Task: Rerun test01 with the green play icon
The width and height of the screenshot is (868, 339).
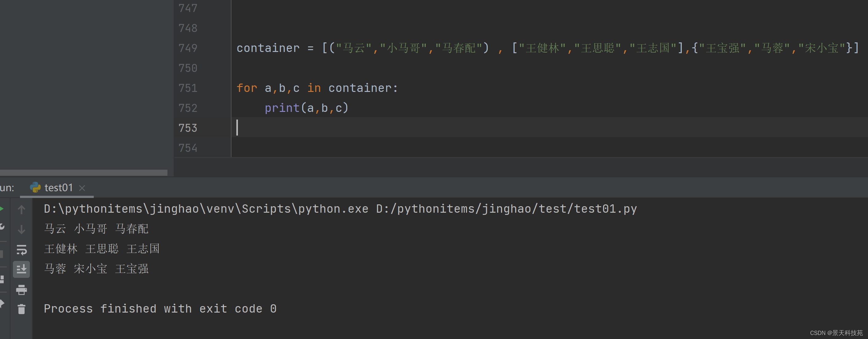Action: (2, 209)
